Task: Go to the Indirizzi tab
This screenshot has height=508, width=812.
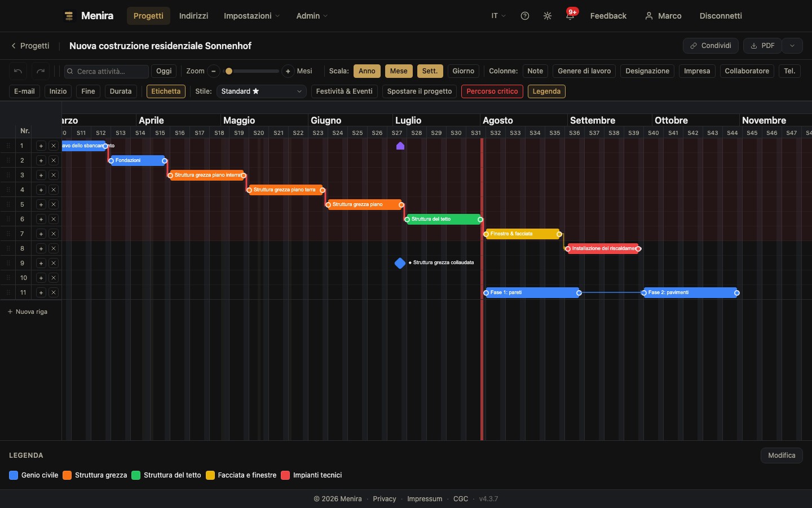Action: point(193,16)
